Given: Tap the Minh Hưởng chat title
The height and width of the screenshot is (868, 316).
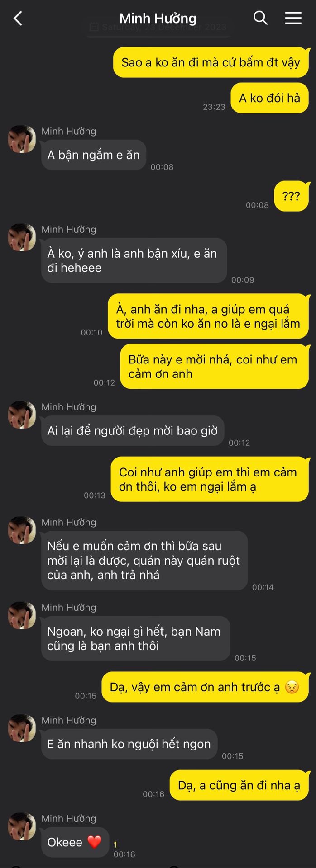Looking at the screenshot, I should pos(158,19).
